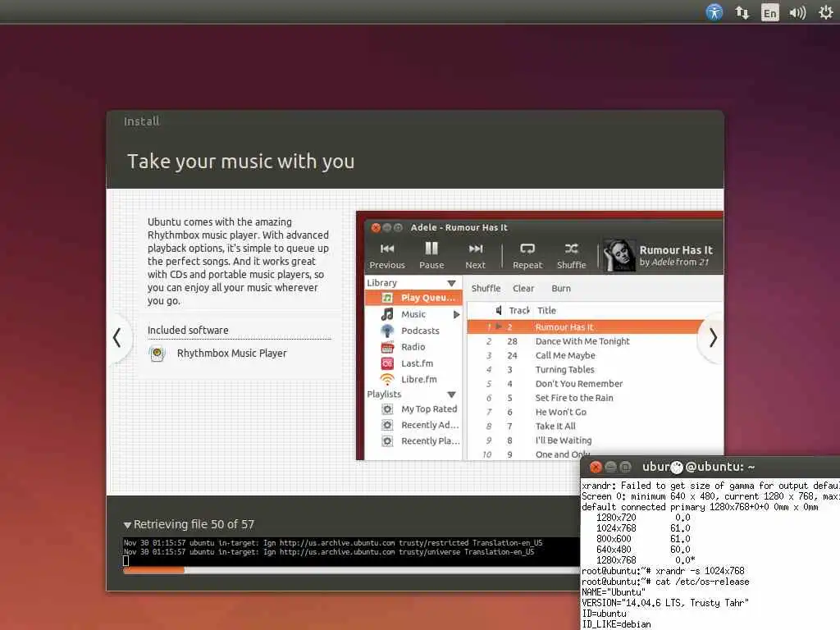Click the Rhythmbox Music Player icon
This screenshot has height=630, width=840.
click(157, 354)
